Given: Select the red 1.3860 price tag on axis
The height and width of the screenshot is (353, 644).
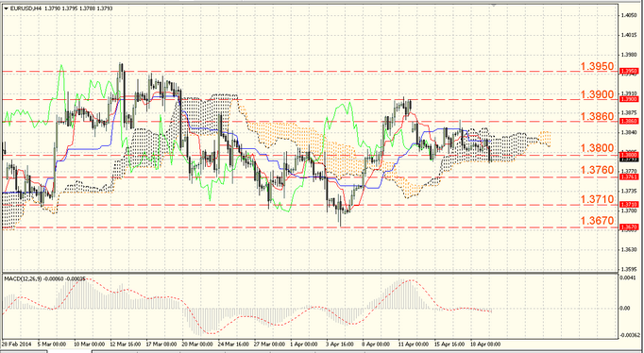Looking at the screenshot, I should (x=629, y=121).
